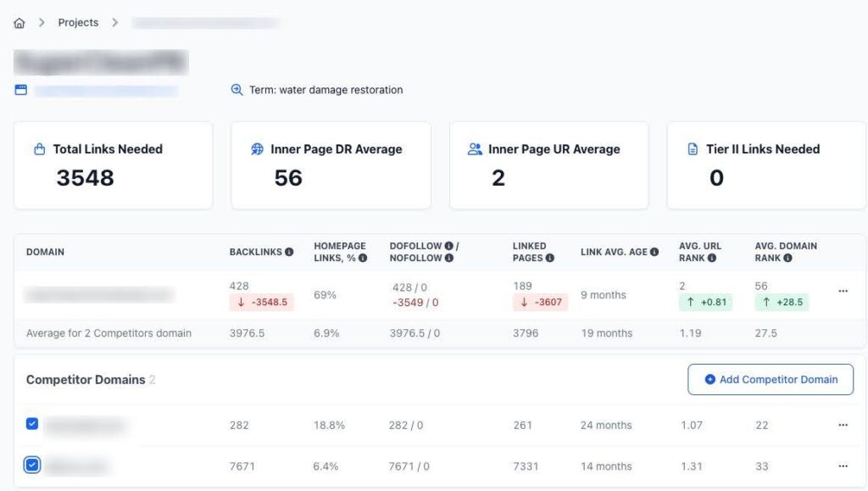Click the home icon in breadcrumb
868x491 pixels.
coord(19,23)
